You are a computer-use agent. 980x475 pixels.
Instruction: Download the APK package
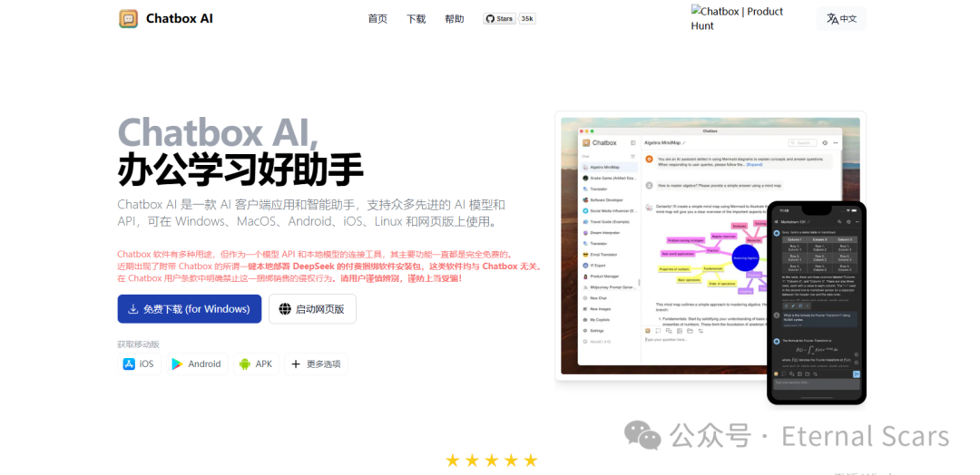pos(256,364)
